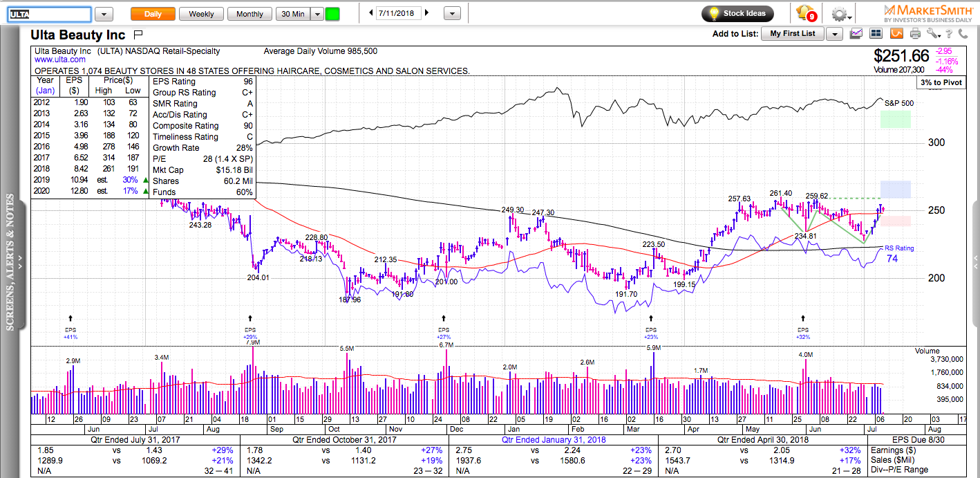The width and height of the screenshot is (980, 478).
Task: Select the 30 Min intraday chart
Action: 292,14
